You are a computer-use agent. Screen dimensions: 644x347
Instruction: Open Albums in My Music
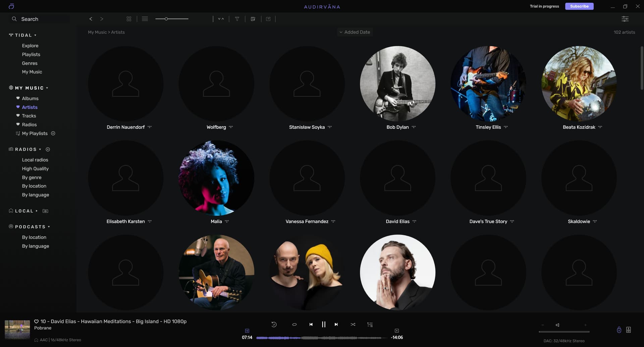pyautogui.click(x=30, y=99)
